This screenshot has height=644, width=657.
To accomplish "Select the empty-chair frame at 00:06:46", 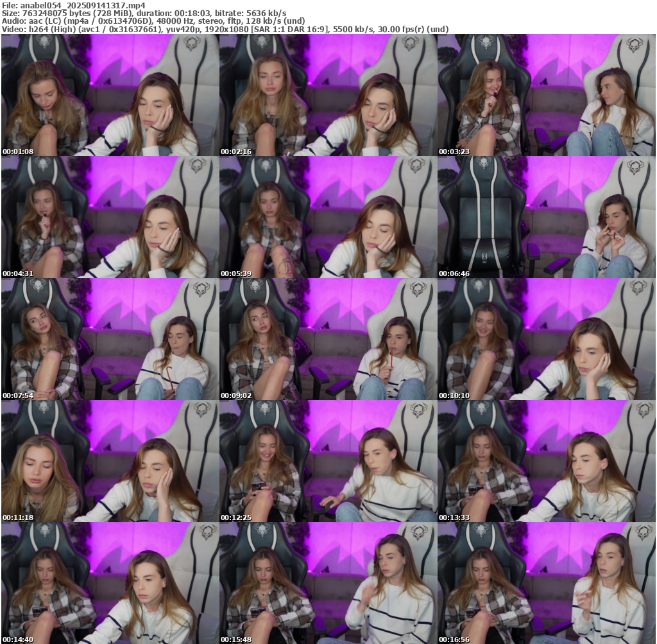I will (x=547, y=217).
